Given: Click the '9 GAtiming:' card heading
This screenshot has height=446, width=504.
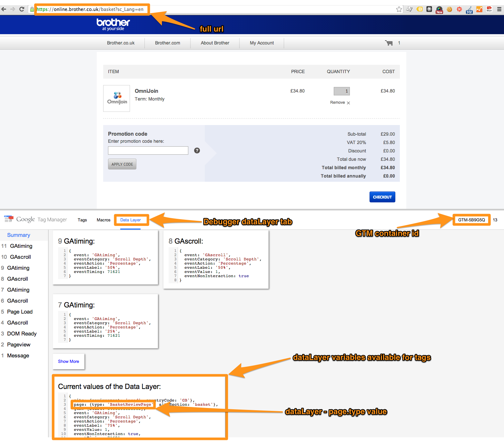Looking at the screenshot, I should pyautogui.click(x=76, y=241).
